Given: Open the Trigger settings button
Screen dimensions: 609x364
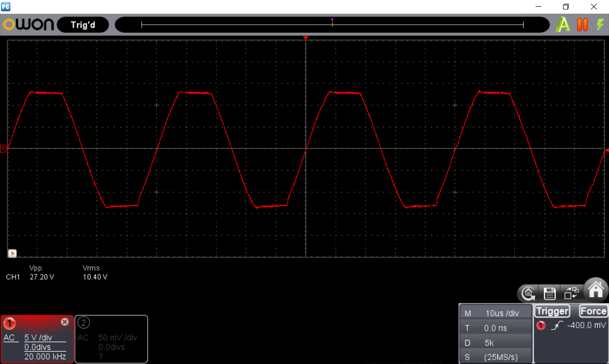Looking at the screenshot, I should click(552, 311).
